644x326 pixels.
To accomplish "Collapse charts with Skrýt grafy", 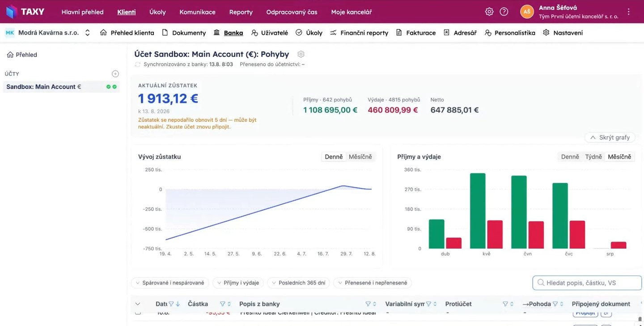I will [x=610, y=137].
